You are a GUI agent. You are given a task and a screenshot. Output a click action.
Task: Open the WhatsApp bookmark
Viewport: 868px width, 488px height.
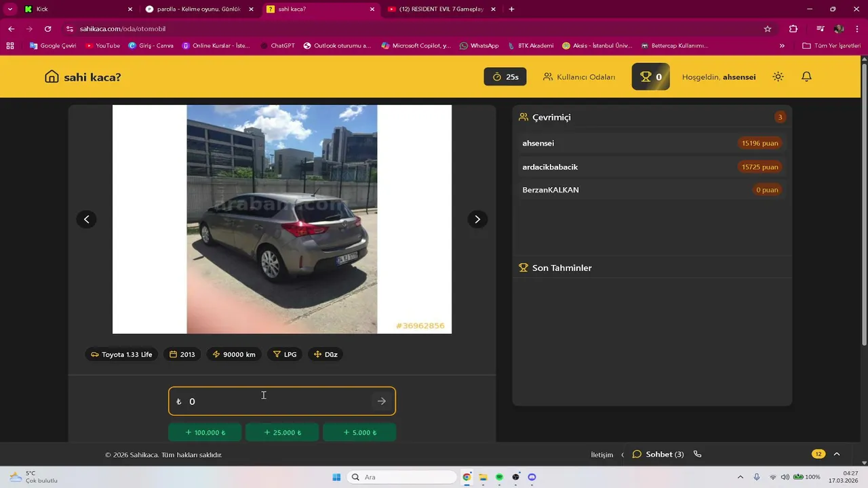[479, 45]
